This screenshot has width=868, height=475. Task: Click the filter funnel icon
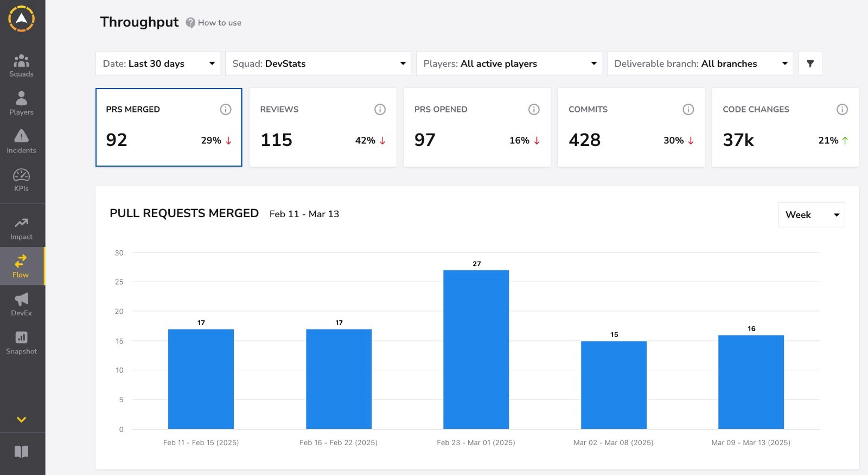tap(810, 64)
